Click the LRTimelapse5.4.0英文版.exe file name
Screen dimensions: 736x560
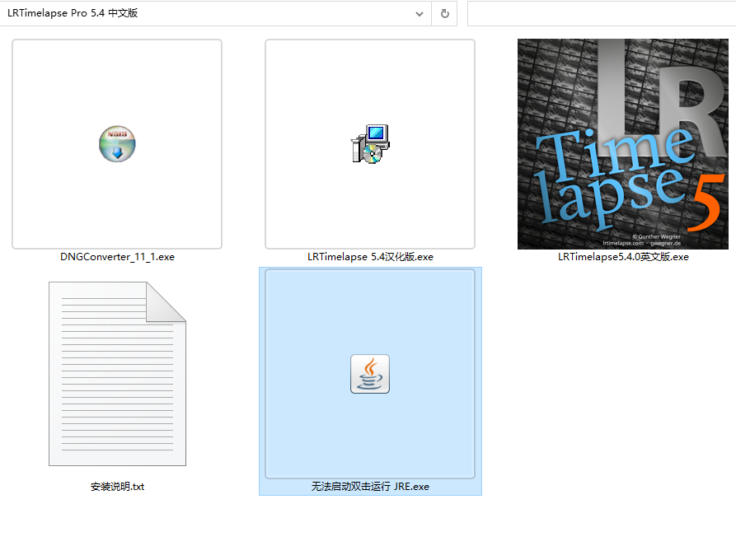(x=623, y=257)
